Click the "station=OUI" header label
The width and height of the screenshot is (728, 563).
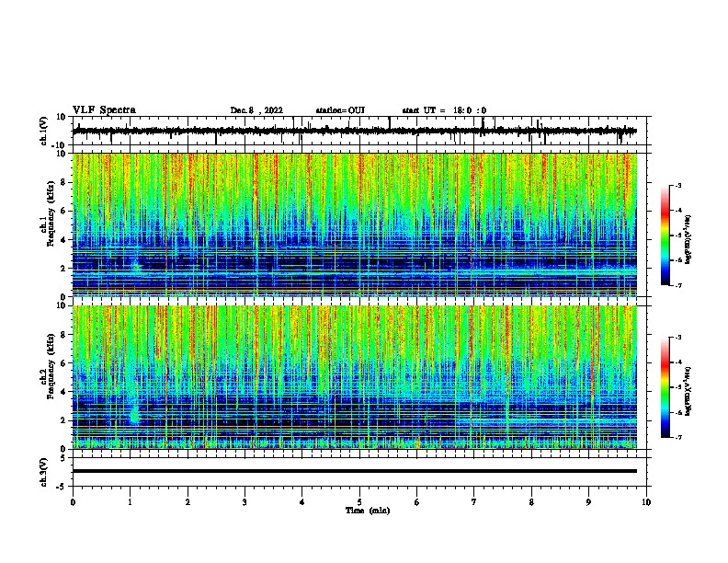(x=340, y=110)
